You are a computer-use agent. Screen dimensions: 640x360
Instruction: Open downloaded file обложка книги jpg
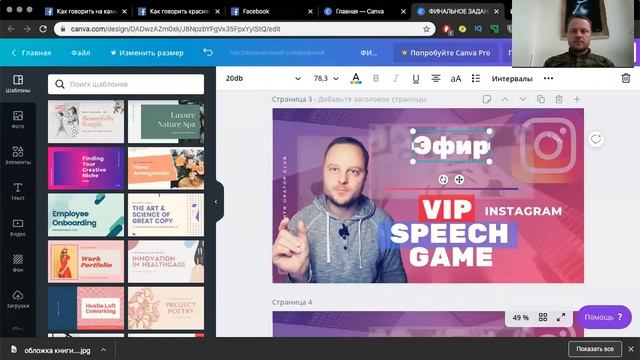(57, 350)
